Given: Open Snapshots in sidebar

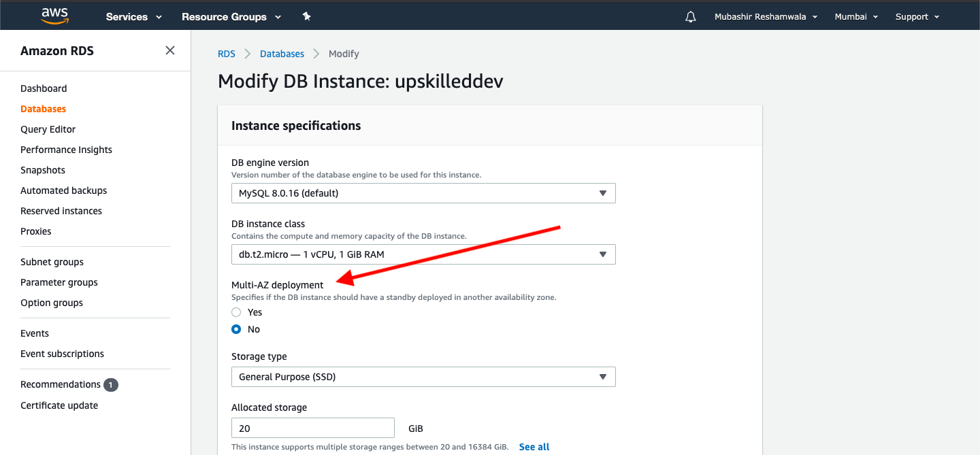Looking at the screenshot, I should coord(43,170).
